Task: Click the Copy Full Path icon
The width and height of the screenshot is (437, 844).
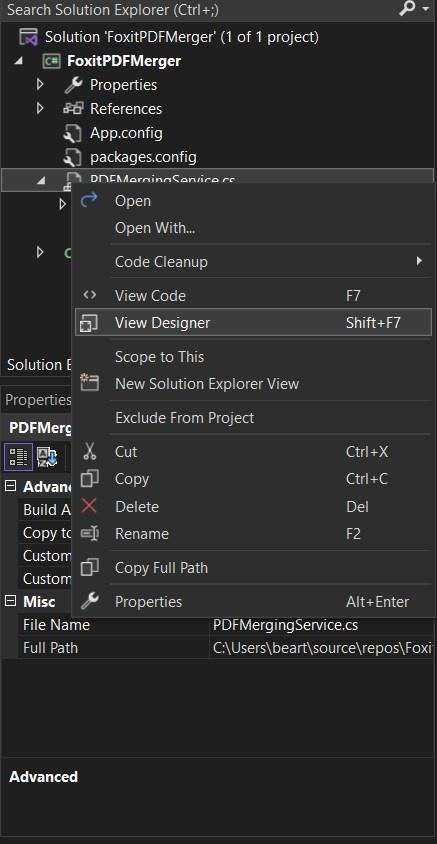Action: (x=89, y=567)
